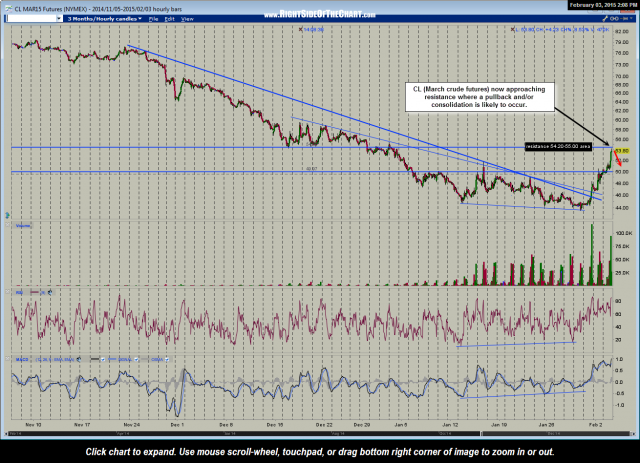Open the File menu

153,19
